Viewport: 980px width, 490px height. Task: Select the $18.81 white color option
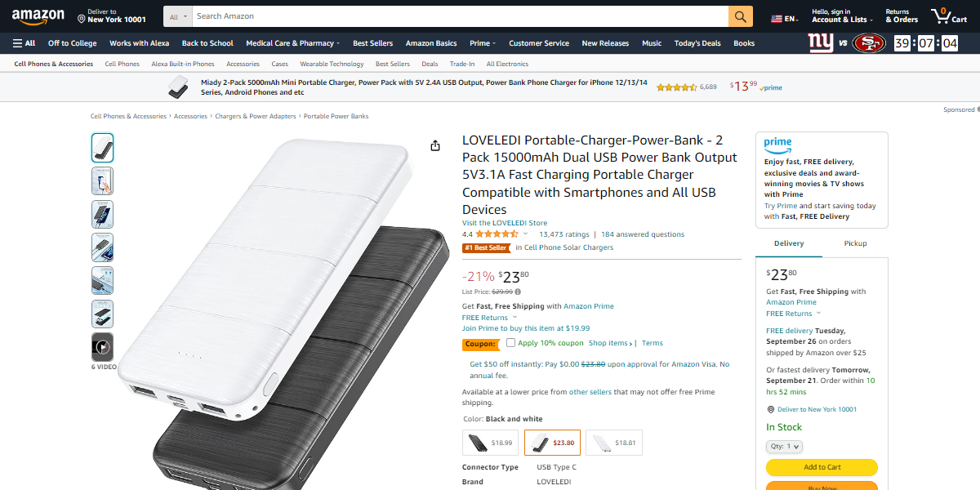pyautogui.click(x=614, y=443)
